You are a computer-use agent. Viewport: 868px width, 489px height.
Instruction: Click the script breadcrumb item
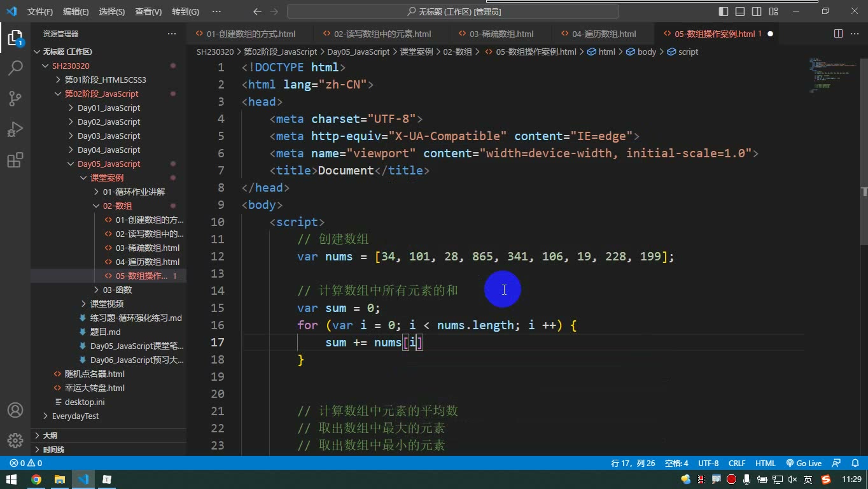tap(683, 52)
